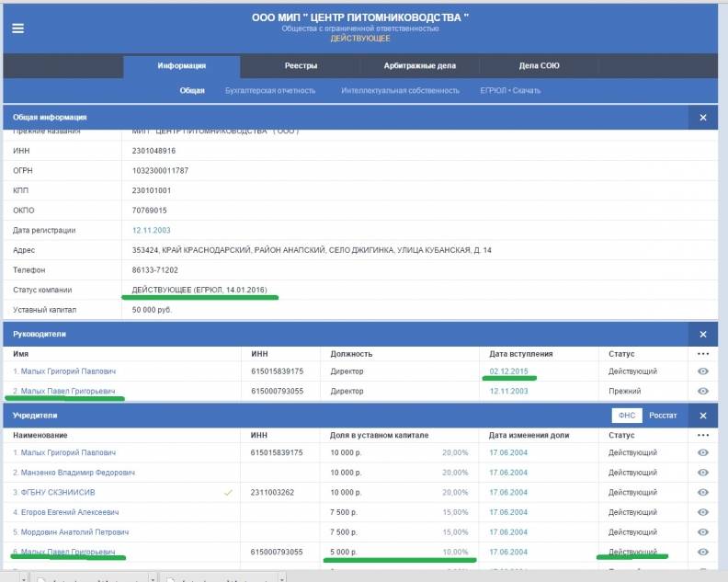Open the Реестры tab
Screen dimensions: 728x582
pyautogui.click(x=301, y=65)
